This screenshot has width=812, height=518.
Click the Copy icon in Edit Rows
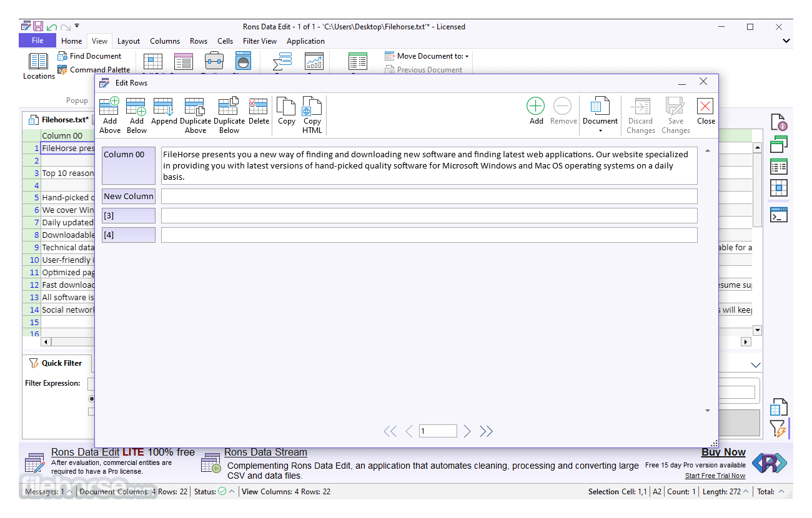pos(286,105)
